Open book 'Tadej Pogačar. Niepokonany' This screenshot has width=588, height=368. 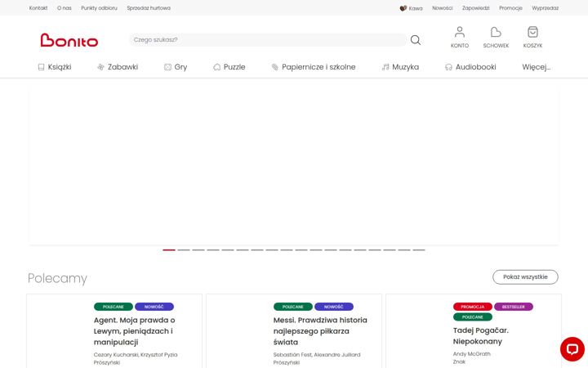[x=480, y=336]
